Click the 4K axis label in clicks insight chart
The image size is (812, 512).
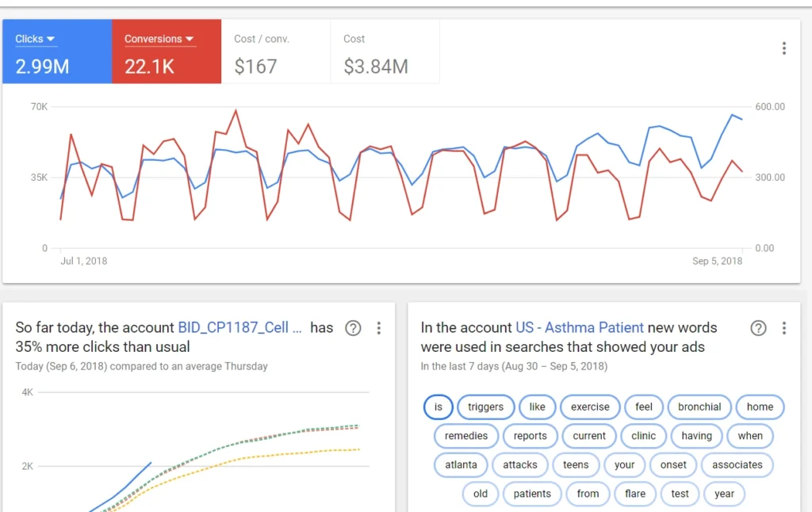[x=28, y=392]
